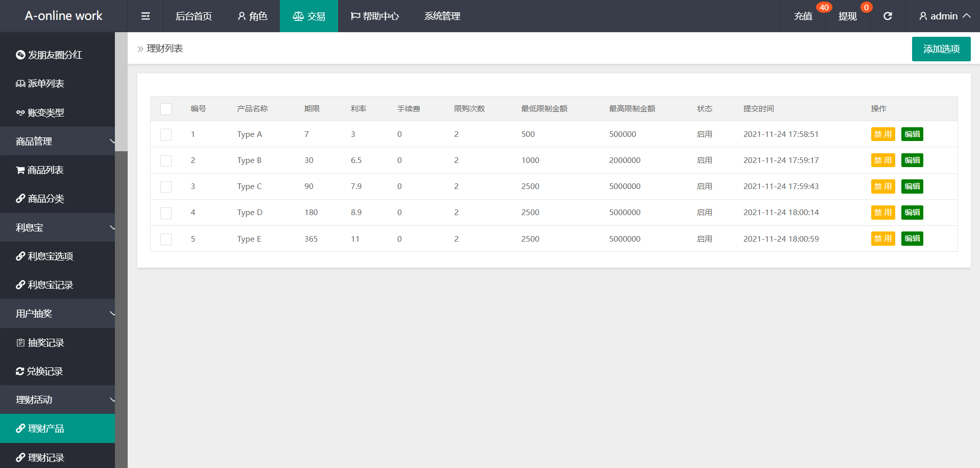This screenshot has height=468, width=980.
Task: Click the sidebar vertical scrollbar thumb
Action: click(121, 92)
